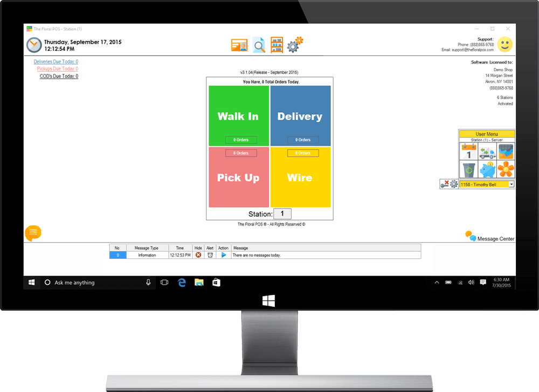
Task: Click the Deliveries Due Today link
Action: (x=56, y=62)
